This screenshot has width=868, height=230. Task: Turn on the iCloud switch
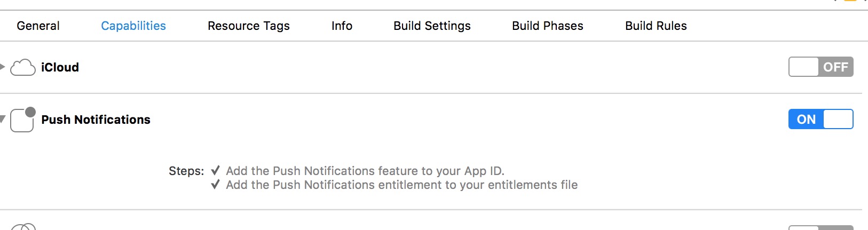(820, 67)
